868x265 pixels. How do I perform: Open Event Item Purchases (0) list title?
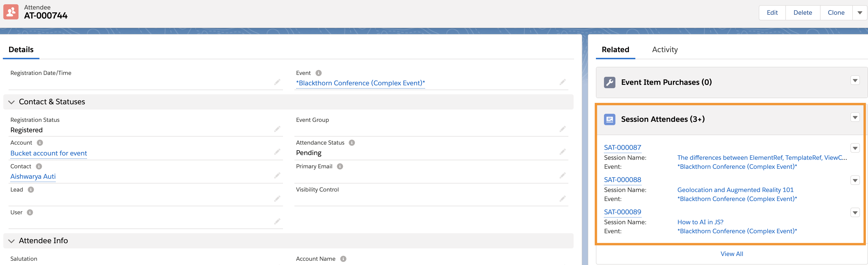(x=666, y=82)
